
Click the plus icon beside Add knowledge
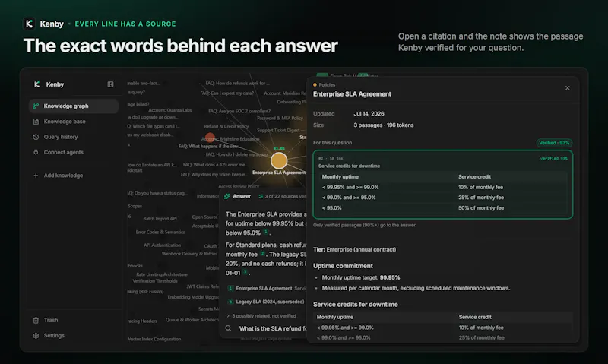(36, 176)
